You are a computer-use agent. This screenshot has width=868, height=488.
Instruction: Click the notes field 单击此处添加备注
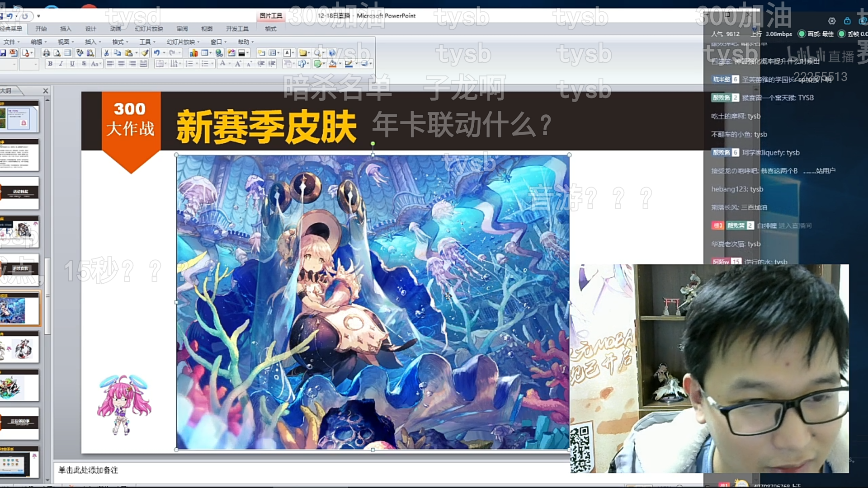point(88,470)
